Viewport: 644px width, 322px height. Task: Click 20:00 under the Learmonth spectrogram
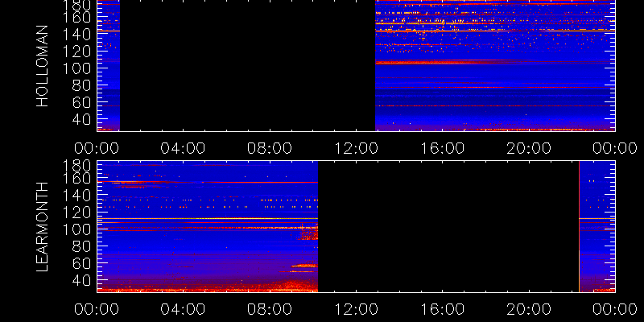coord(529,309)
